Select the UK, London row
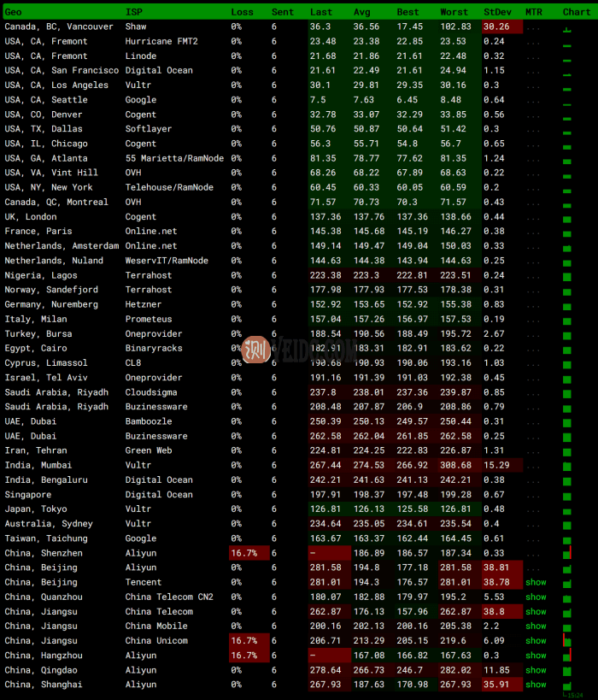 pos(299,216)
